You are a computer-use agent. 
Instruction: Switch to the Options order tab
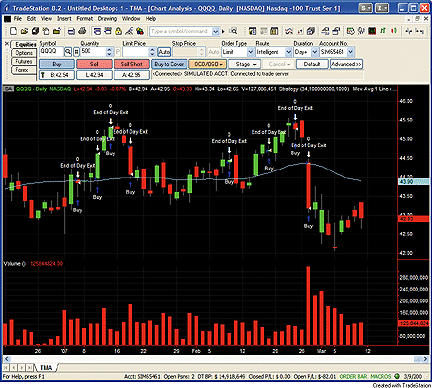pyautogui.click(x=24, y=53)
